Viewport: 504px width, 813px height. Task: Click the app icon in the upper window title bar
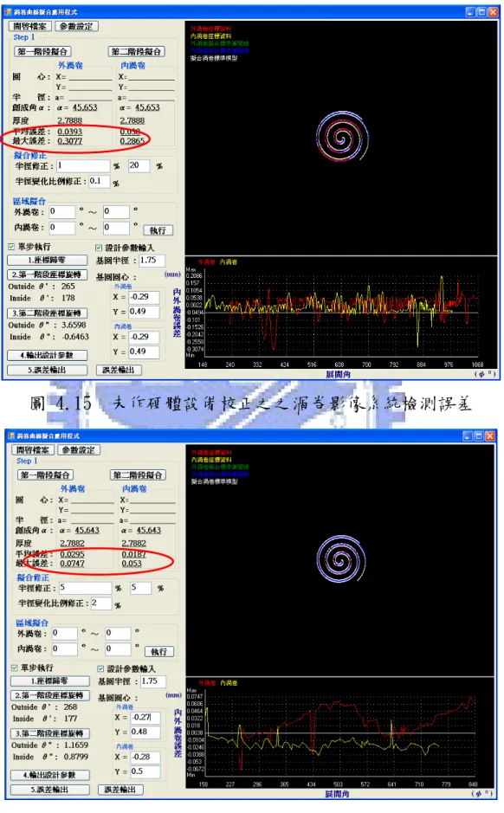click(x=8, y=11)
